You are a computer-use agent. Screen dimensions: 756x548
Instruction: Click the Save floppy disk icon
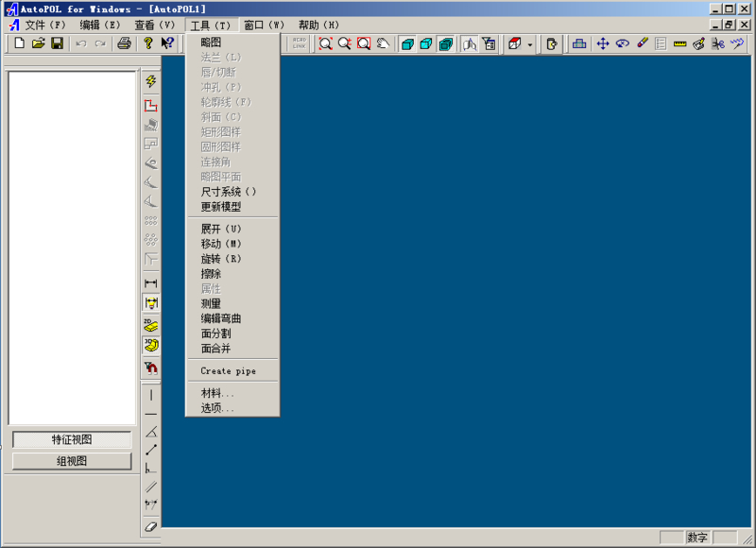[x=57, y=43]
